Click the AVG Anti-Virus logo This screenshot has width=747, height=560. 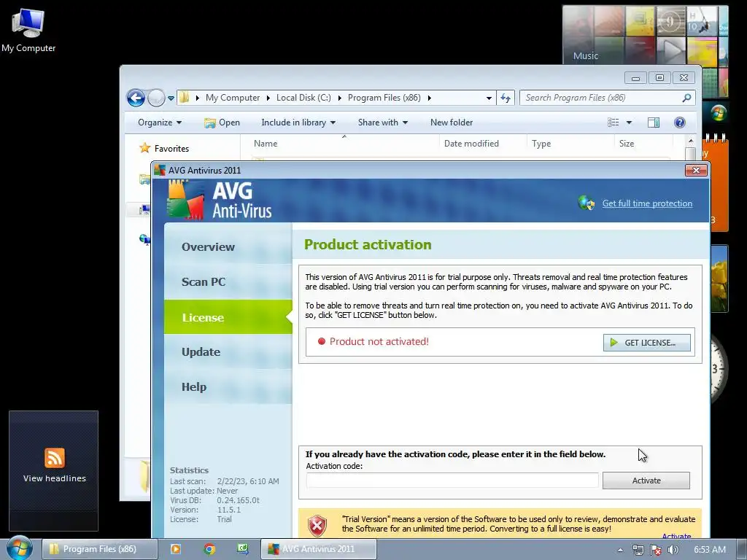pos(220,200)
